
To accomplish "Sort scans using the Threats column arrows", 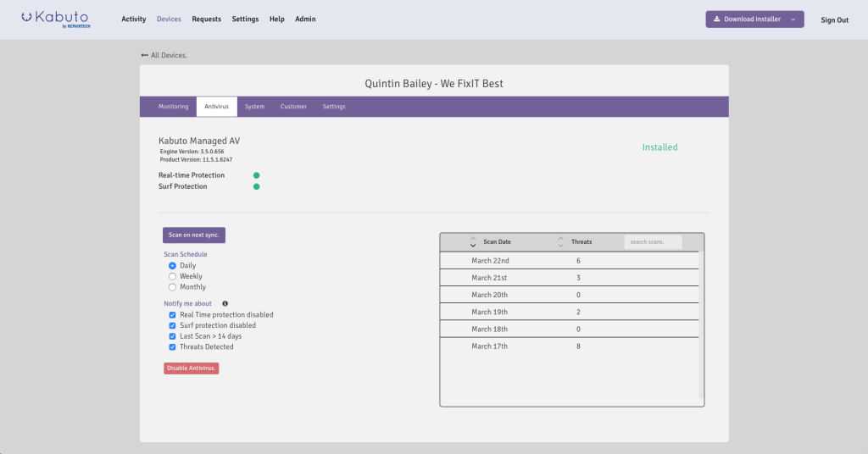I will (560, 242).
